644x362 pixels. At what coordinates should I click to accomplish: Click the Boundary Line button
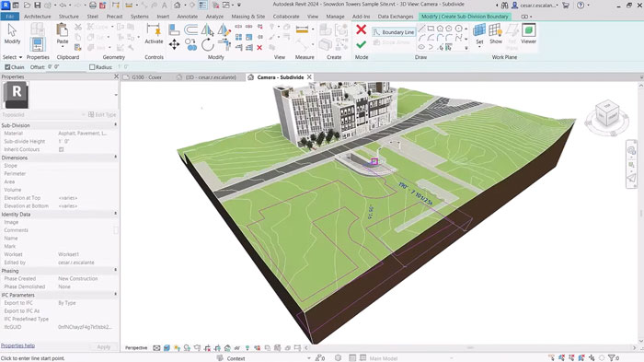pos(394,32)
